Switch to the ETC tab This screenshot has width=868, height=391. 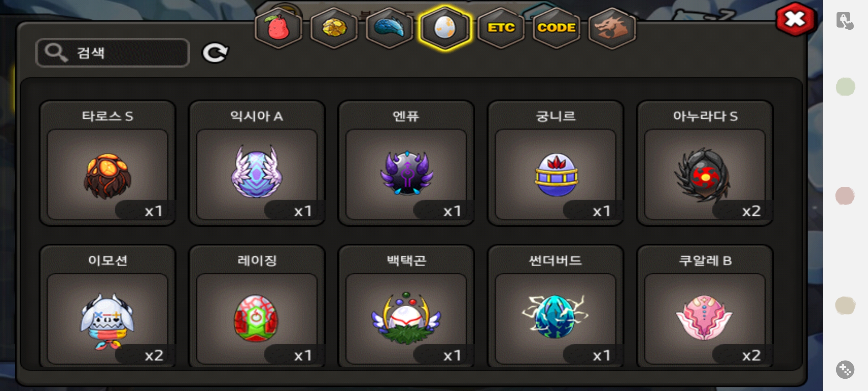click(501, 28)
